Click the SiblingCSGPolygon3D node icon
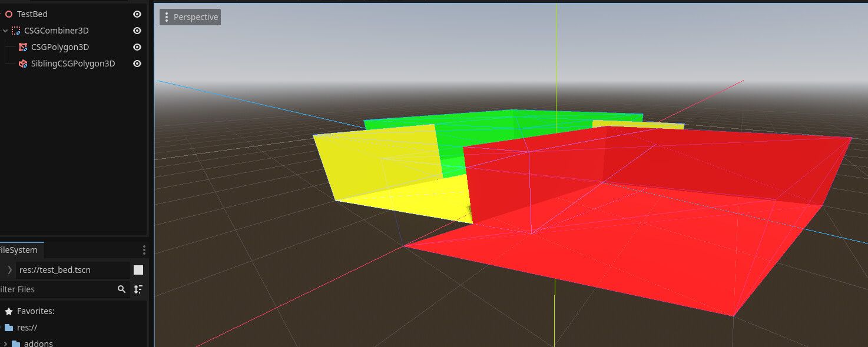 click(x=22, y=64)
